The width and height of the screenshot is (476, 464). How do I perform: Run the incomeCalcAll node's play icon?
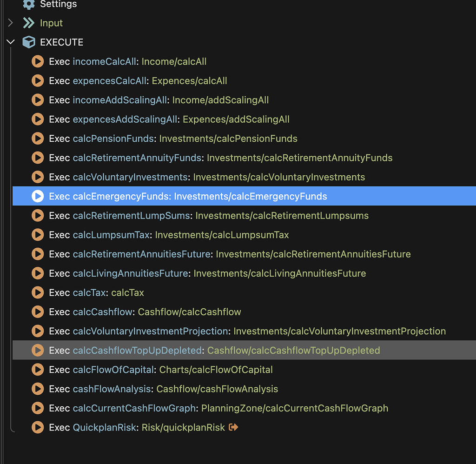coord(38,61)
